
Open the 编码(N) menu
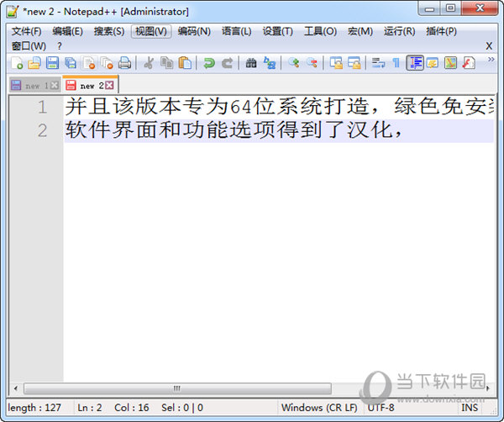coord(194,31)
